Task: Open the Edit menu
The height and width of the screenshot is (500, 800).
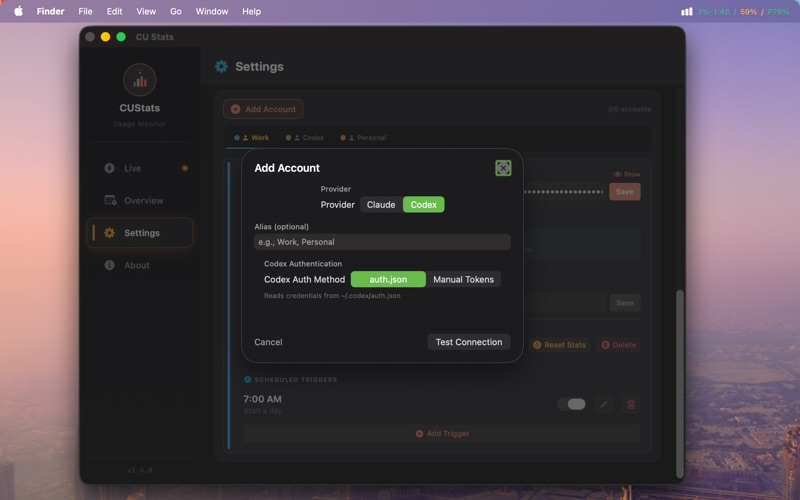Action: [114, 11]
